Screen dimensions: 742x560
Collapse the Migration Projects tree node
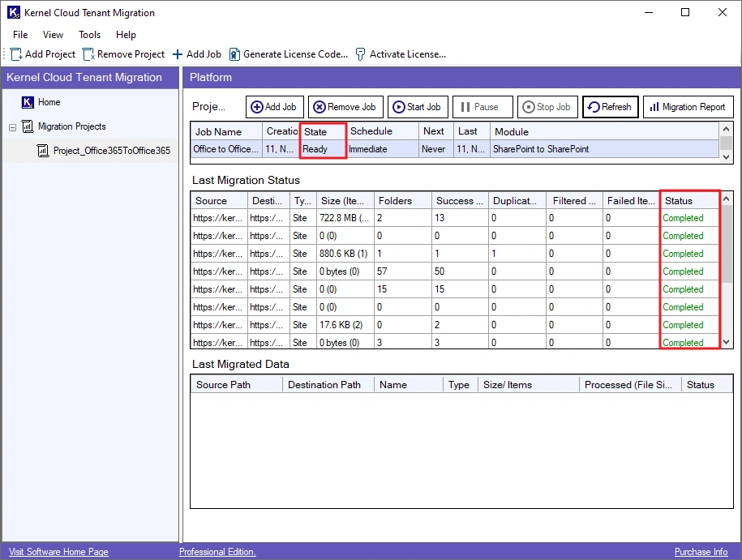click(x=13, y=127)
